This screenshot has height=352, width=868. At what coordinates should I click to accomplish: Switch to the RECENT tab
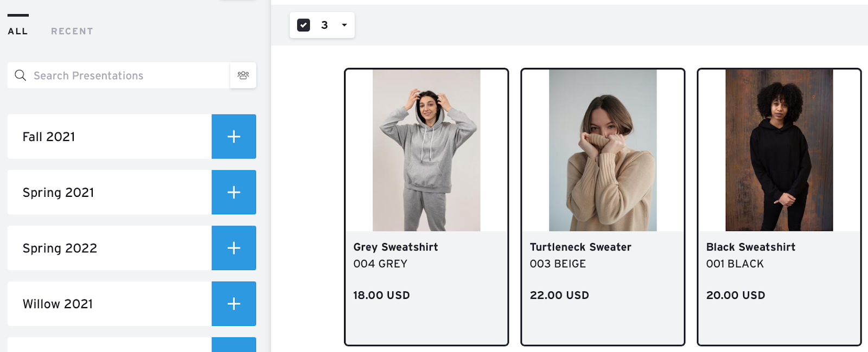72,31
